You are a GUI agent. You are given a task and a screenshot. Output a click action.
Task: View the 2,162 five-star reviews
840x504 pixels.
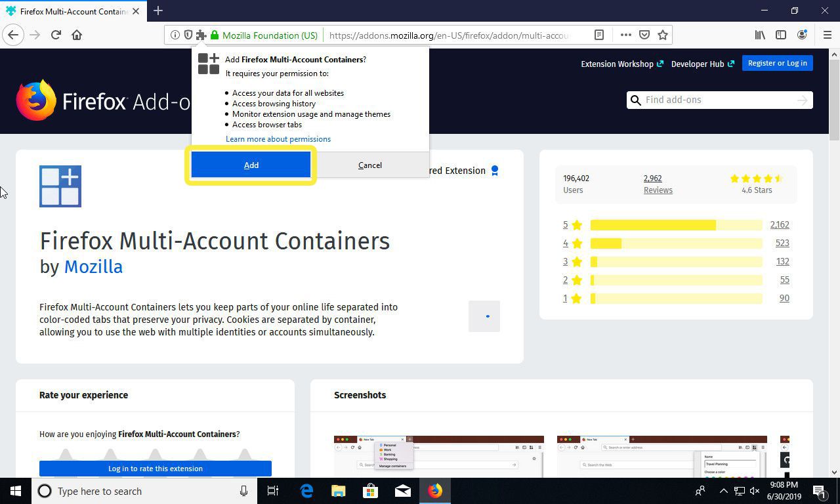(x=780, y=224)
